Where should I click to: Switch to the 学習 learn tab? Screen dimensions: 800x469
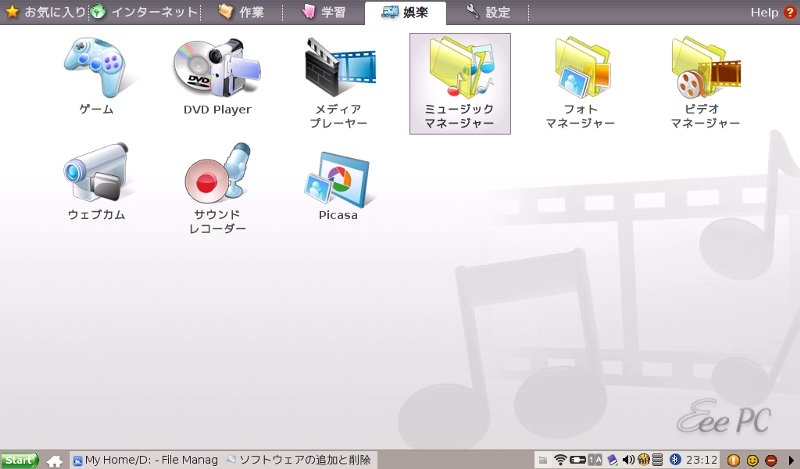[x=323, y=12]
